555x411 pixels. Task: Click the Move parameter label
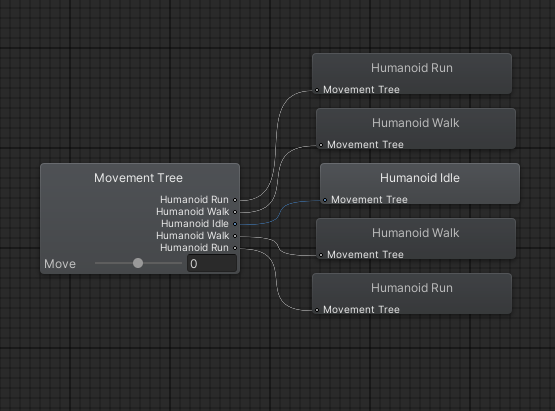[x=60, y=264]
